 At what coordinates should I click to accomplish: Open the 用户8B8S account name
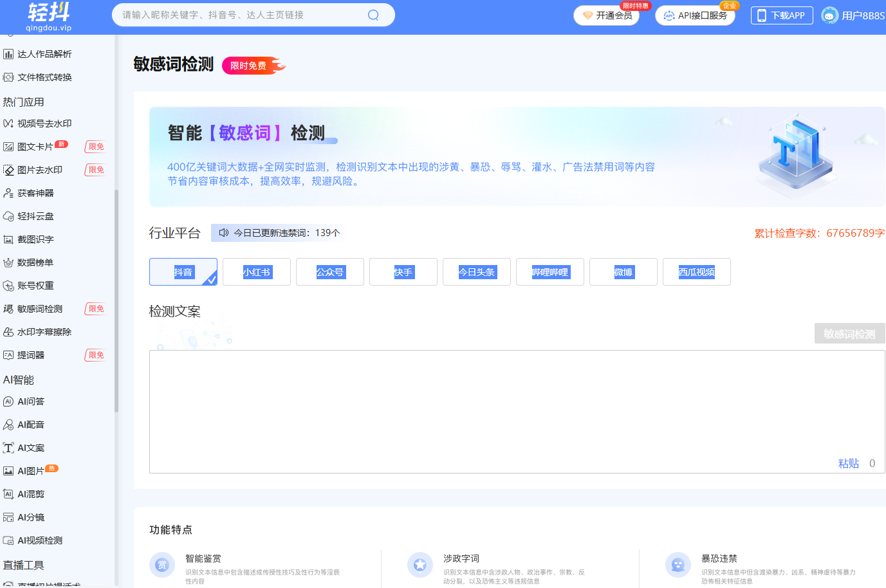[863, 15]
